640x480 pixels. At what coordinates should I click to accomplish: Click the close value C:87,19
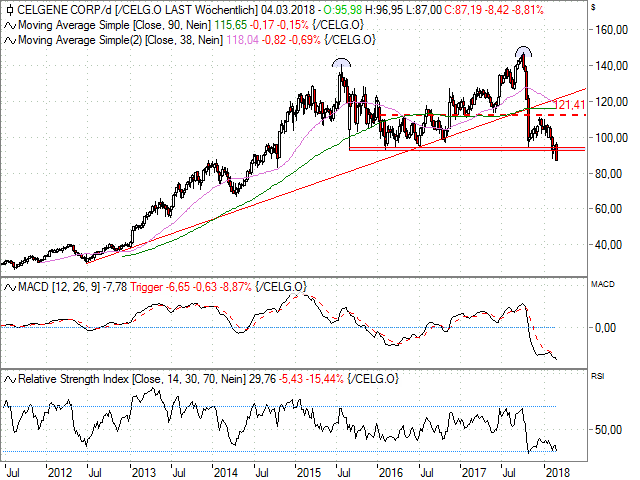[463, 10]
